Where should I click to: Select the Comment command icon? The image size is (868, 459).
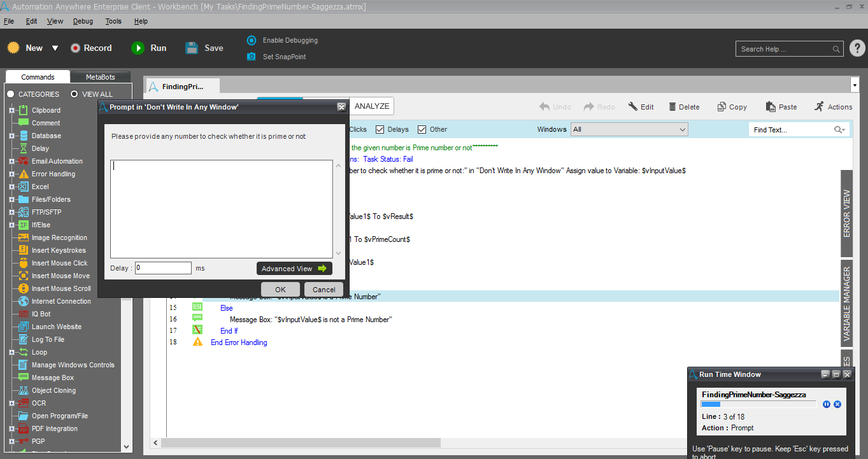[x=22, y=123]
